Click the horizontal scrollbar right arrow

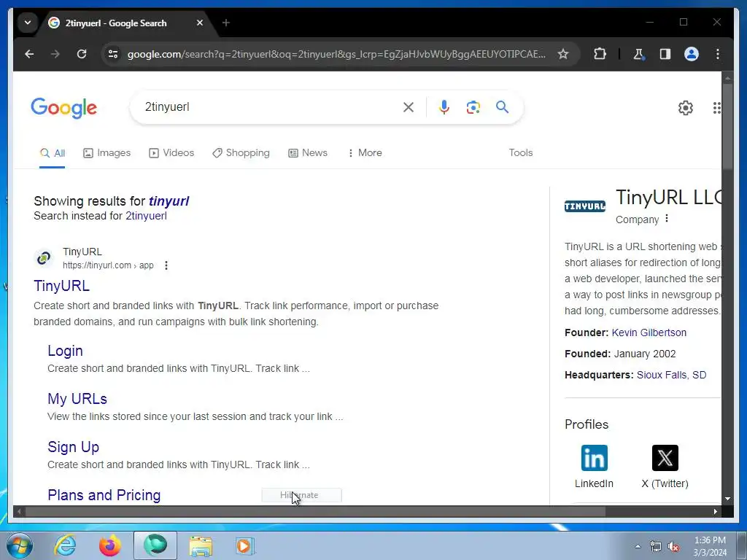point(715,511)
